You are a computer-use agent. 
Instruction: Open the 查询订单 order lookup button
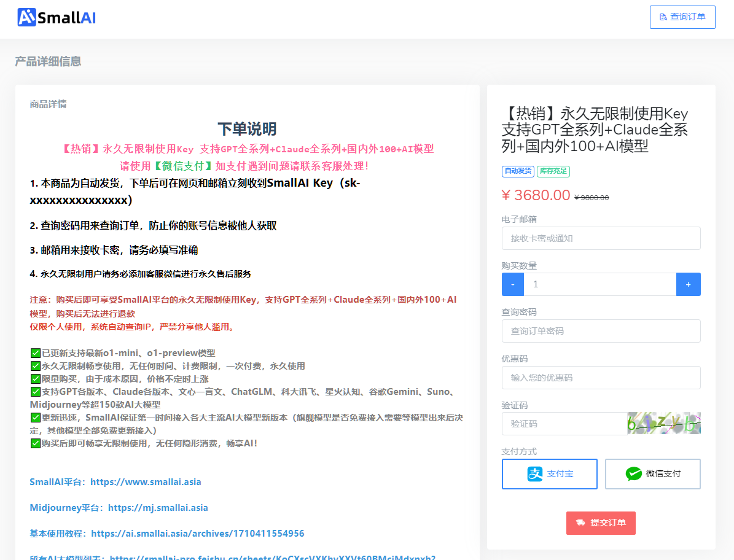pos(682,17)
